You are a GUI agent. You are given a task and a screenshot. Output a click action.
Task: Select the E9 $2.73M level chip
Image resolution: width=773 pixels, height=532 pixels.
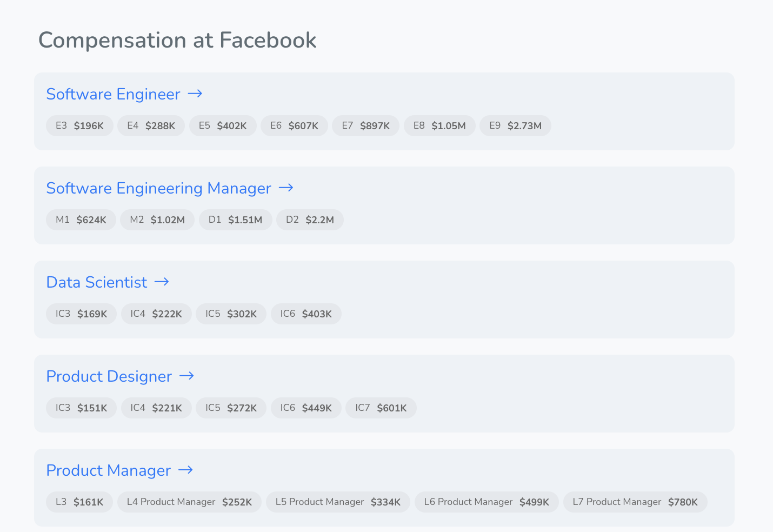coord(516,125)
